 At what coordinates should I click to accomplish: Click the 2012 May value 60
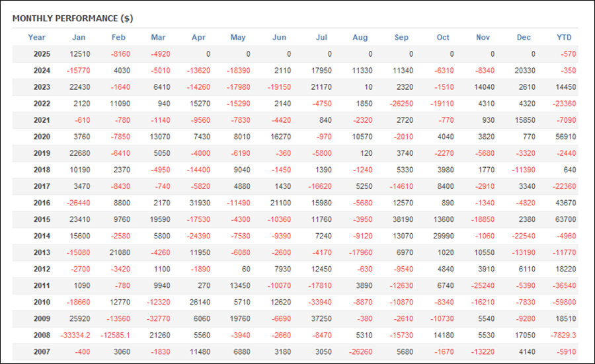coord(247,269)
